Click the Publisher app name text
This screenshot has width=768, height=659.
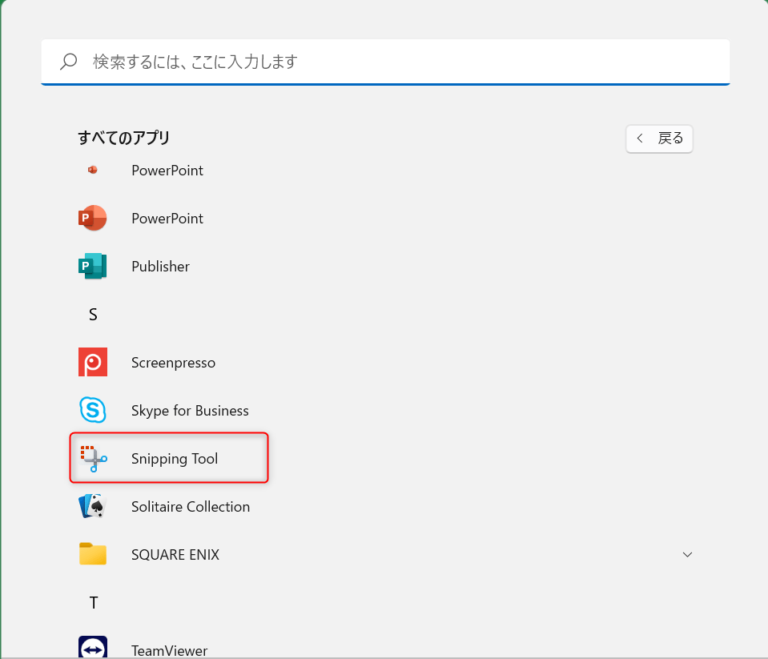pyautogui.click(x=160, y=266)
